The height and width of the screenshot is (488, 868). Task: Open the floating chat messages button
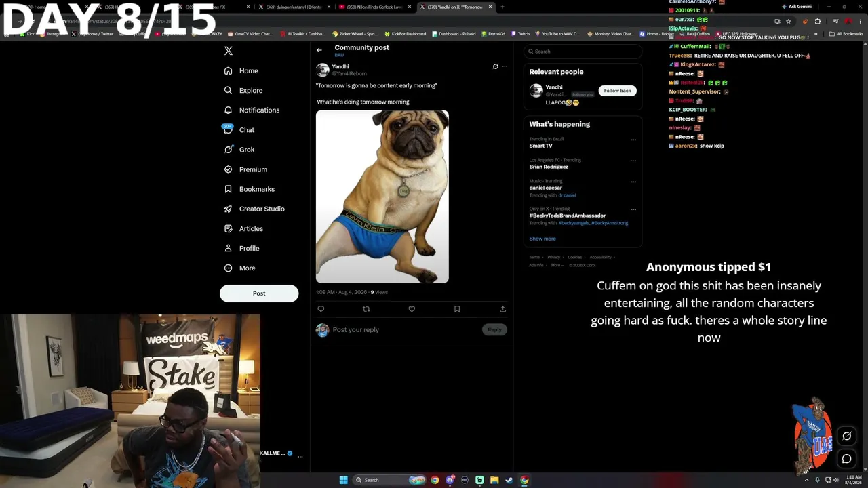point(847,460)
